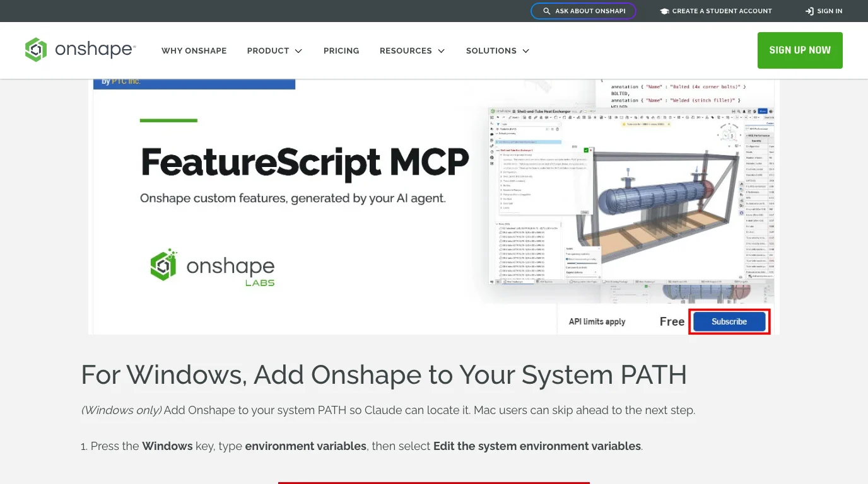This screenshot has height=484, width=868.
Task: Open the Why Onshape menu item
Action: pos(194,50)
